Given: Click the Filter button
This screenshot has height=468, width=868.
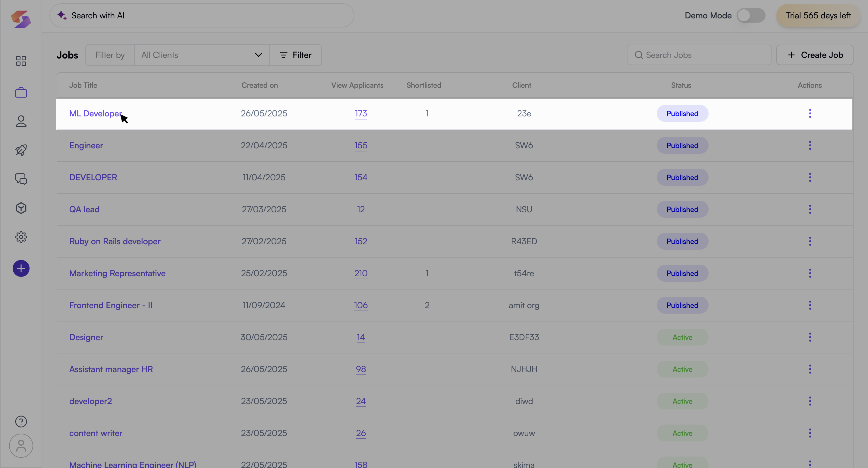Looking at the screenshot, I should (x=295, y=55).
